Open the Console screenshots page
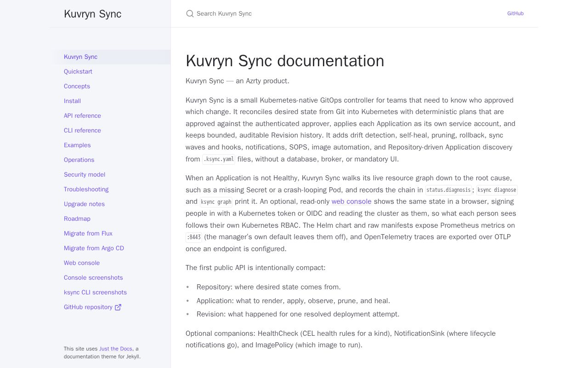 [93, 278]
